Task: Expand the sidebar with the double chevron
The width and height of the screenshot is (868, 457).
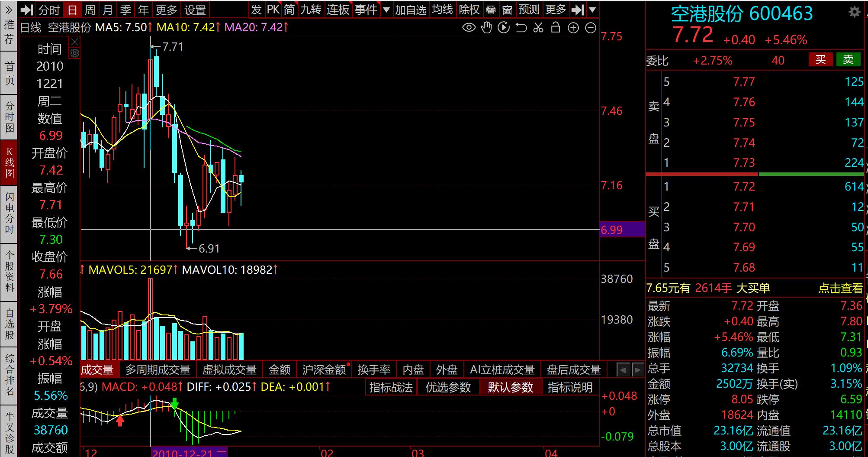Action: [9, 10]
